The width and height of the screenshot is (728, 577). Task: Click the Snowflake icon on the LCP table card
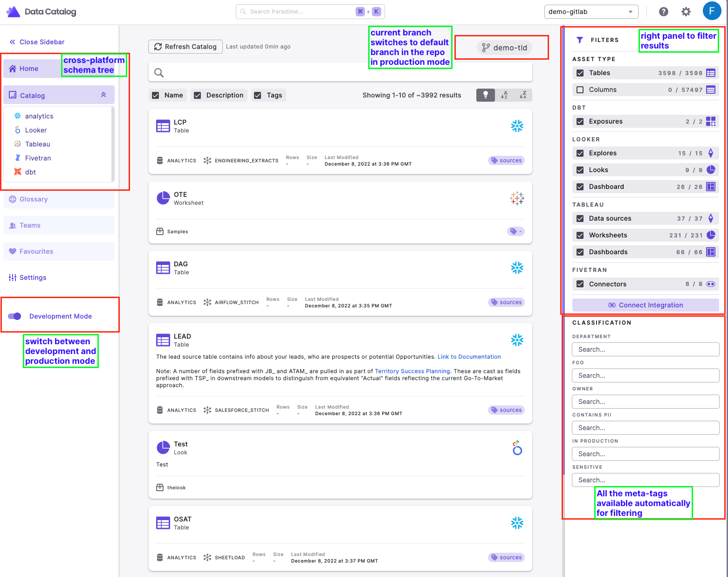(517, 126)
